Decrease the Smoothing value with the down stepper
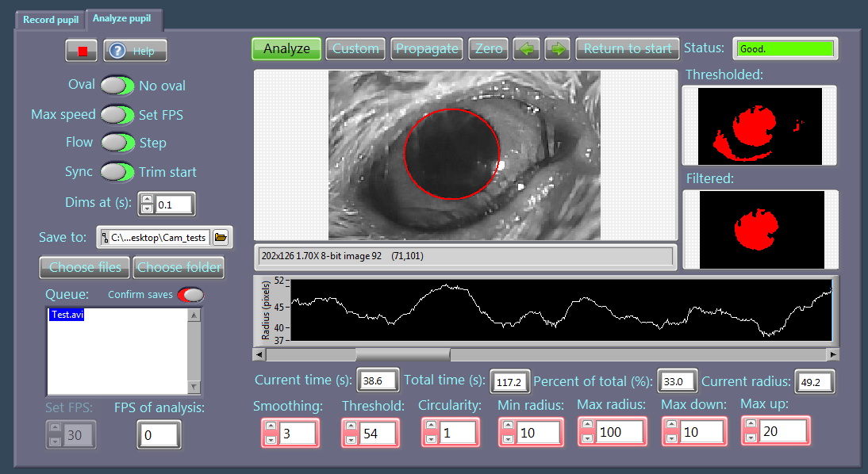This screenshot has height=474, width=868. coord(271,438)
